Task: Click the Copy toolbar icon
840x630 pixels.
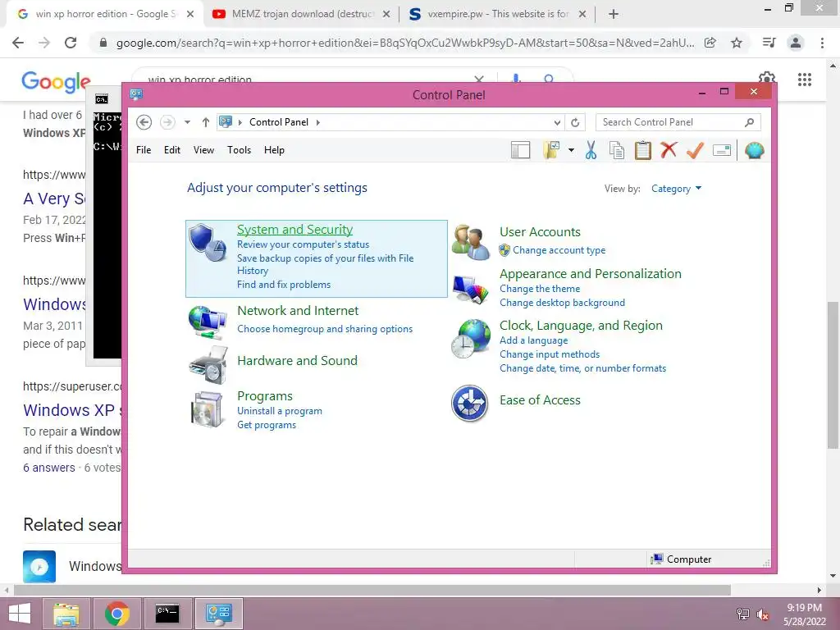Action: click(617, 151)
